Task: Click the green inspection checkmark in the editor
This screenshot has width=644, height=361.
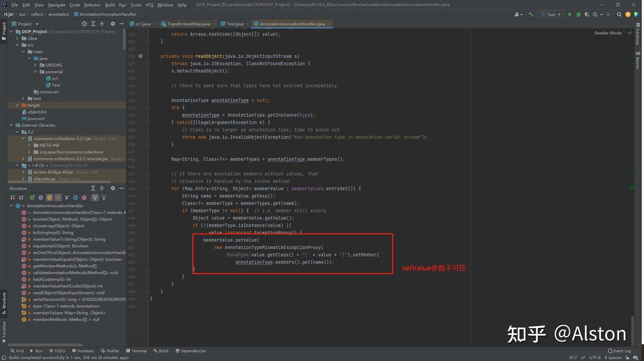Action: pyautogui.click(x=630, y=33)
